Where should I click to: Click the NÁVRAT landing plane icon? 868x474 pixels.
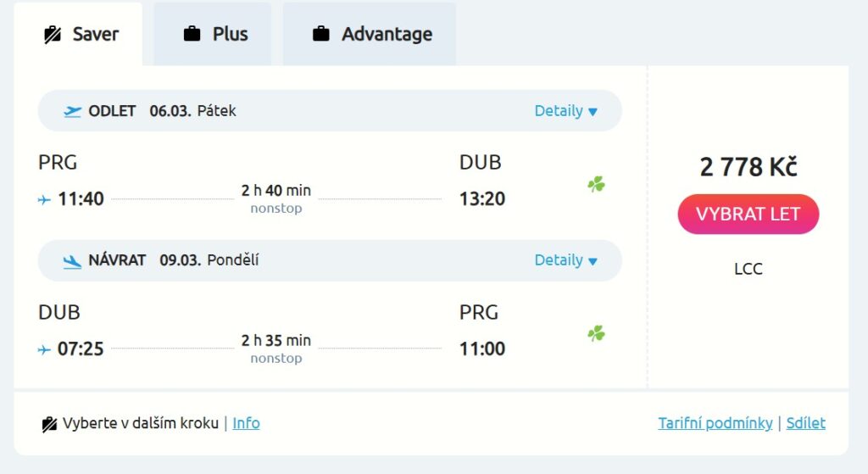coord(73,261)
